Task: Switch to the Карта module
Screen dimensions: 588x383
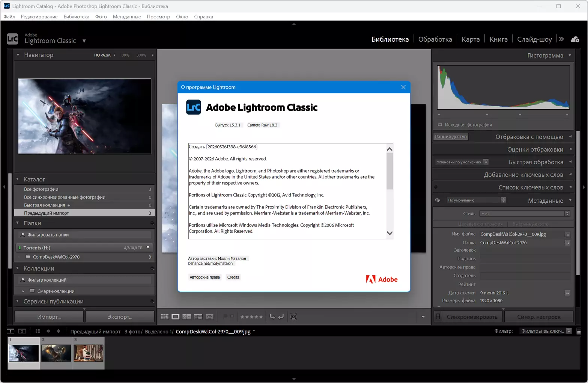Action: coord(471,39)
